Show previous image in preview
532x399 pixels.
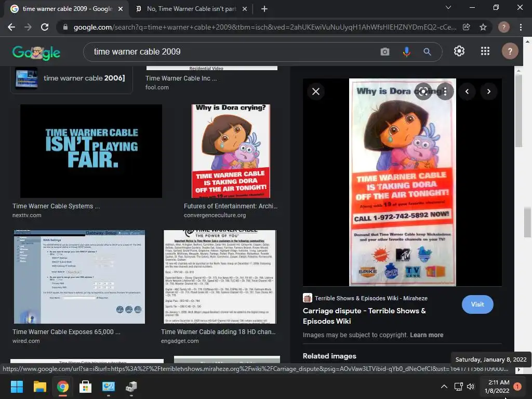pyautogui.click(x=467, y=91)
